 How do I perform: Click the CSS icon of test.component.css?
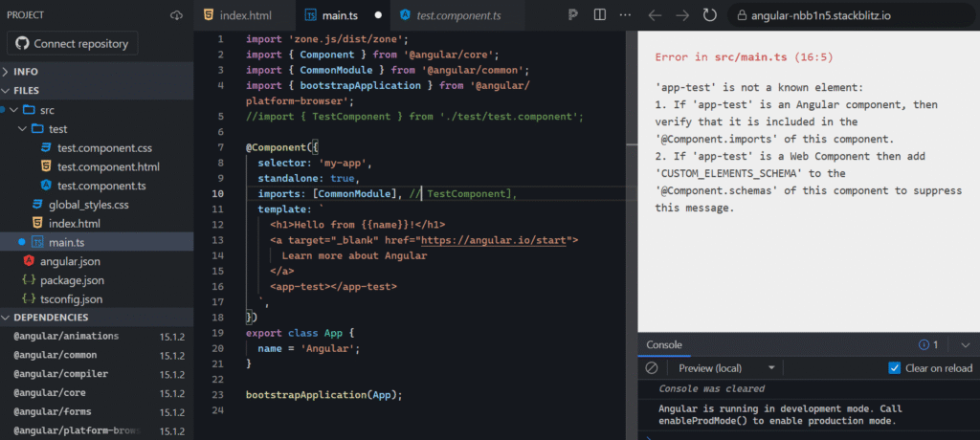click(x=46, y=148)
